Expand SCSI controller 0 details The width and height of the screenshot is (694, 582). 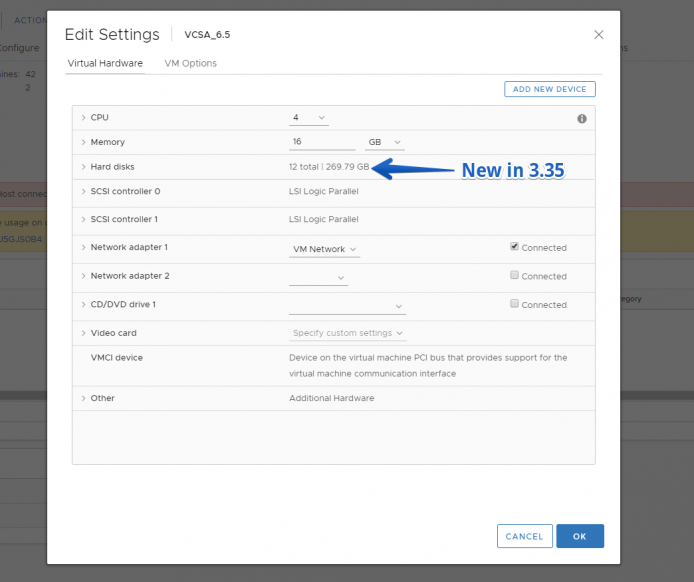(83, 191)
